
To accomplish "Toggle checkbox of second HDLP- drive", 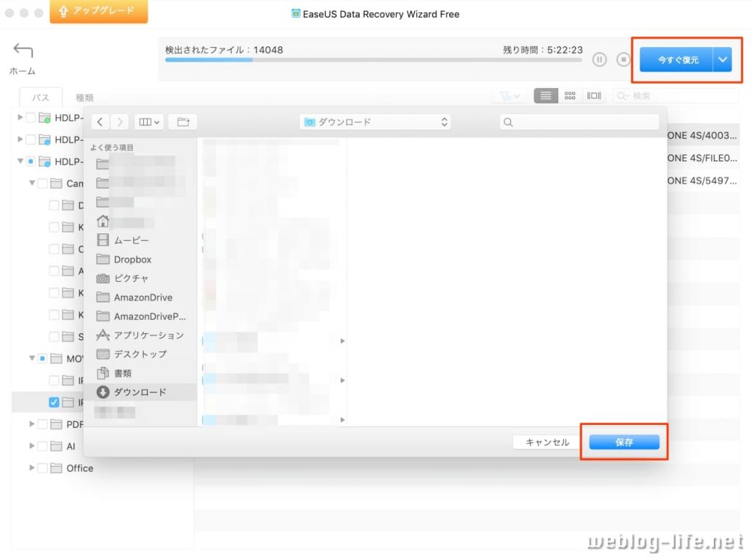I will [x=30, y=139].
